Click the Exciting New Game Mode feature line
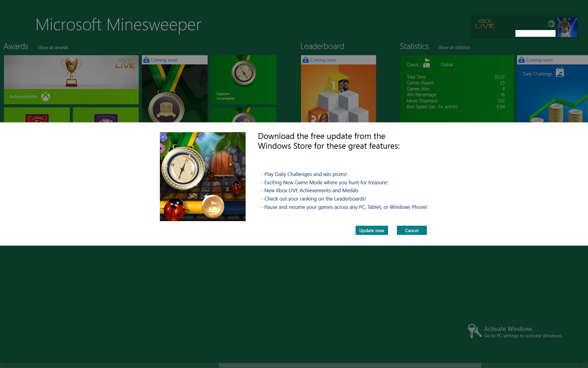This screenshot has width=588, height=368. [x=324, y=182]
